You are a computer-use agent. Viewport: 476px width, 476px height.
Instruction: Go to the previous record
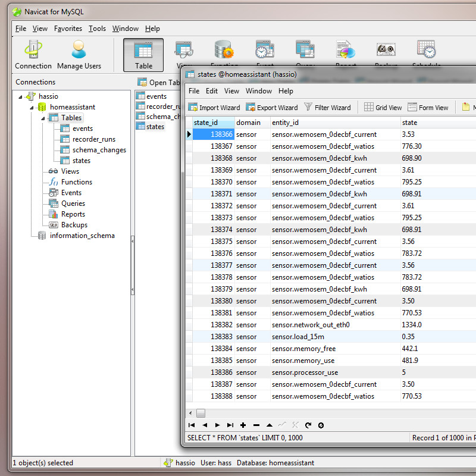205,425
